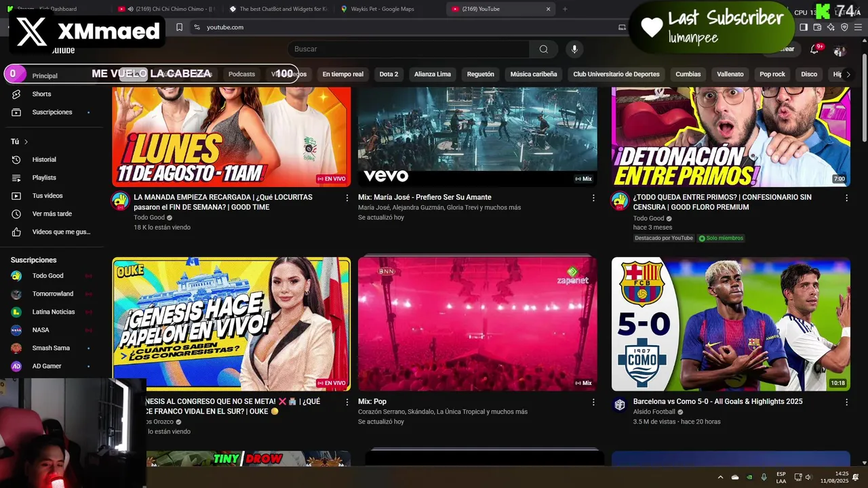This screenshot has height=488, width=868.
Task: Click Alsido Football channel avatar
Action: (x=619, y=405)
